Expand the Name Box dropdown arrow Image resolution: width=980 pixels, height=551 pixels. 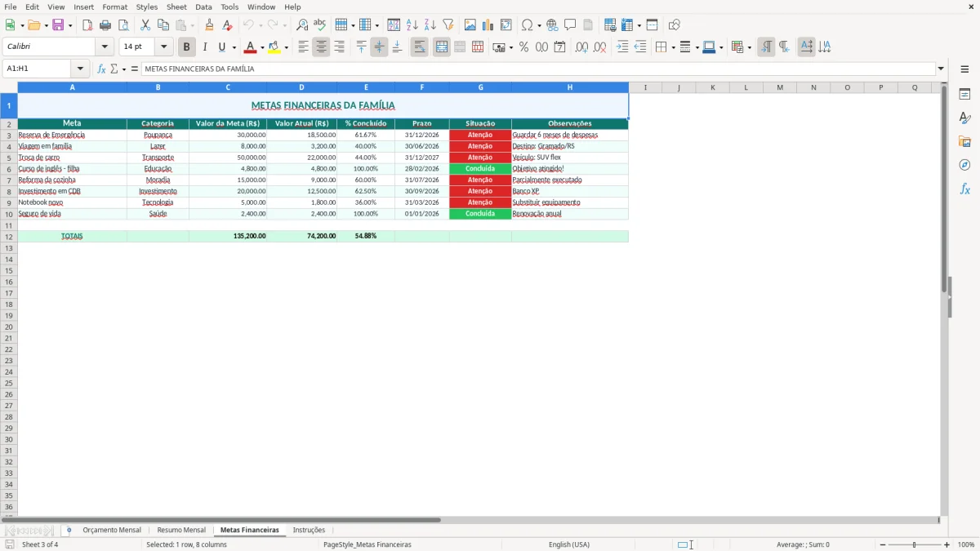click(x=80, y=69)
